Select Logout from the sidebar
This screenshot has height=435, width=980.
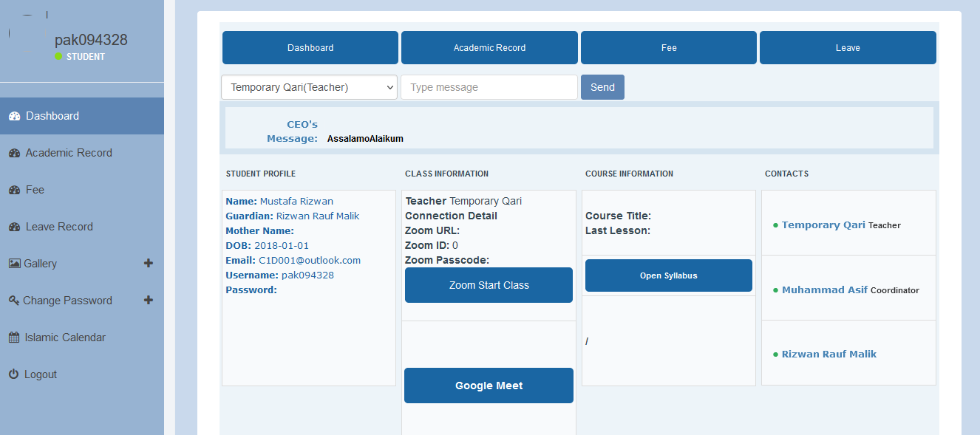[82, 374]
